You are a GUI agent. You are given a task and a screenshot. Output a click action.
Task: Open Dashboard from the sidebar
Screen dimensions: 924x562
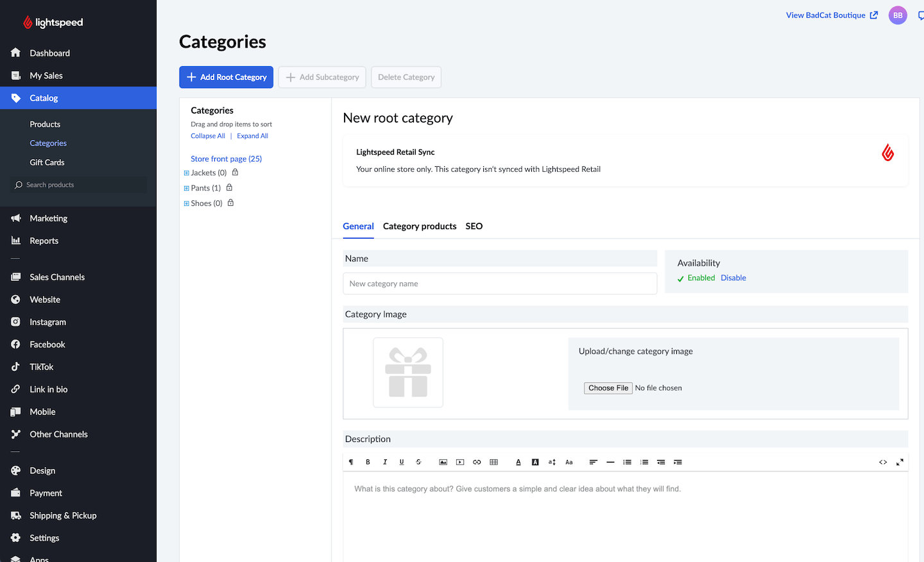(78, 53)
